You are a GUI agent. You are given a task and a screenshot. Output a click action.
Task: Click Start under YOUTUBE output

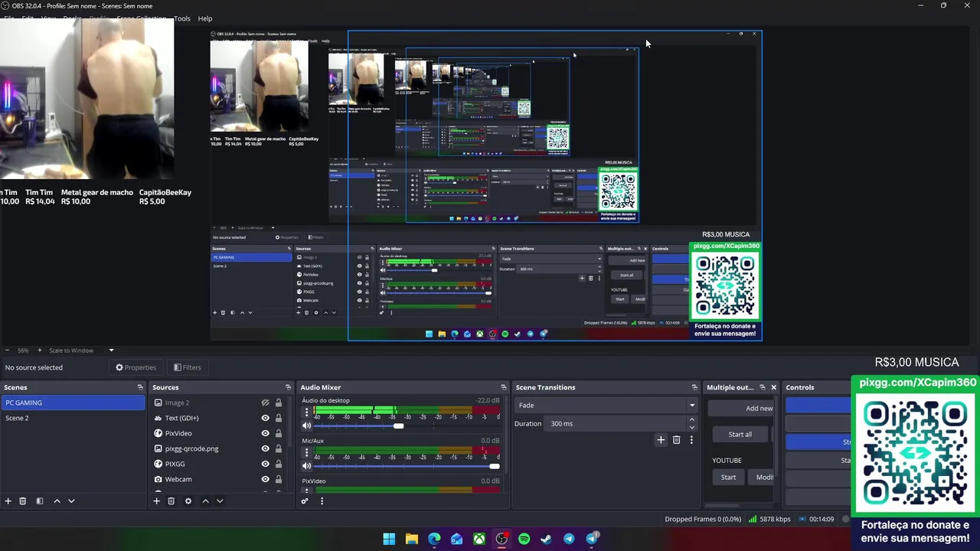point(728,477)
